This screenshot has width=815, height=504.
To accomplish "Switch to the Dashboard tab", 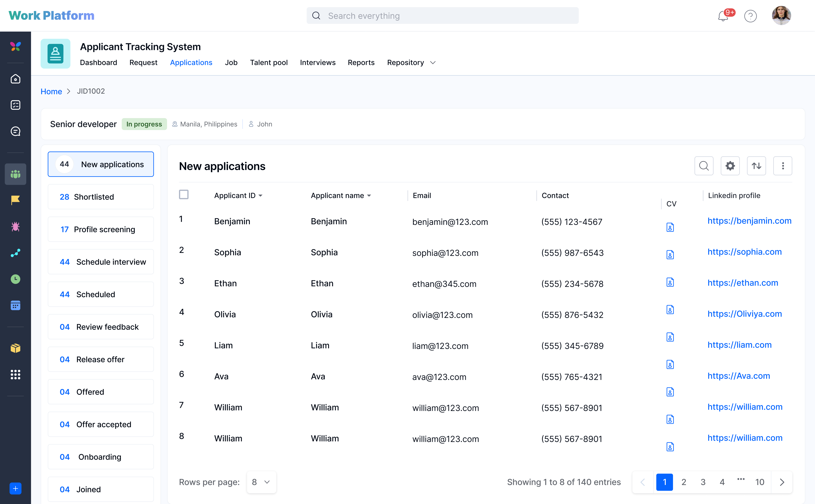I will click(98, 63).
